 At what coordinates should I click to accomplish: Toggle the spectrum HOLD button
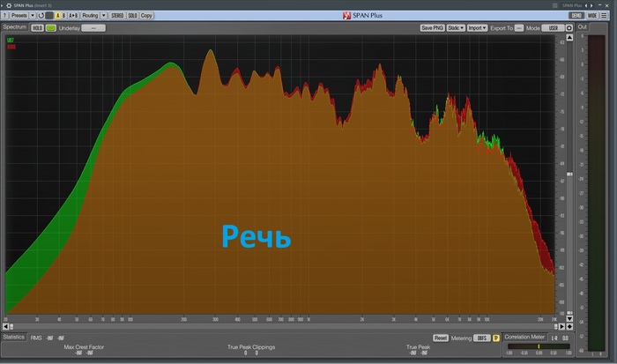point(38,28)
